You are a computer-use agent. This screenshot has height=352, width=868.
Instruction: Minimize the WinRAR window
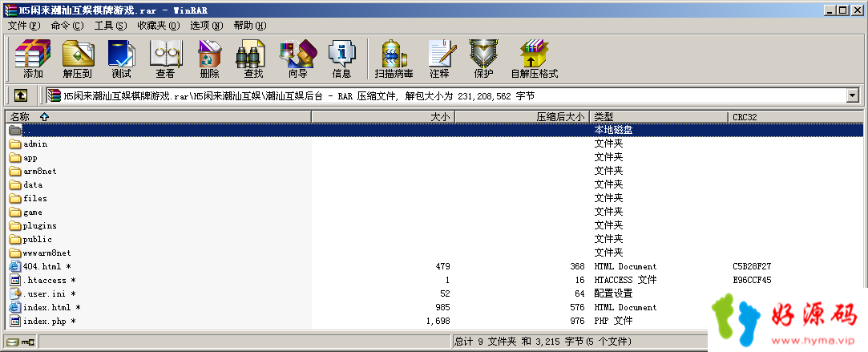coord(830,10)
